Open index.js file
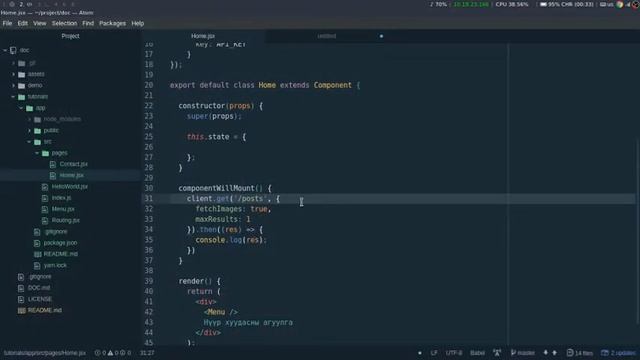The width and height of the screenshot is (640, 360). pos(61,198)
